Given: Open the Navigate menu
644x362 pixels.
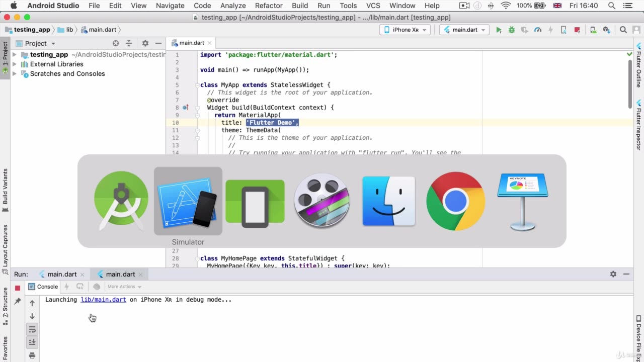Looking at the screenshot, I should [x=170, y=6].
